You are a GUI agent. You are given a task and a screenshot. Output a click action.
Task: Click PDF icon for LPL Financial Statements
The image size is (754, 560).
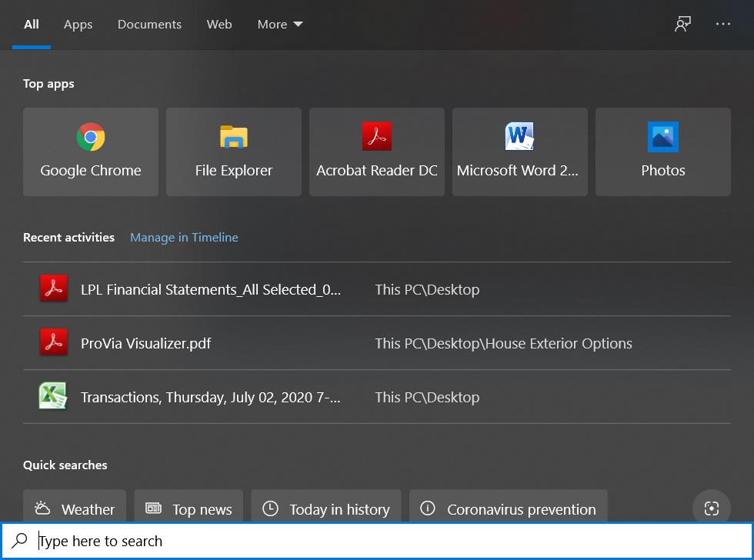(x=53, y=288)
